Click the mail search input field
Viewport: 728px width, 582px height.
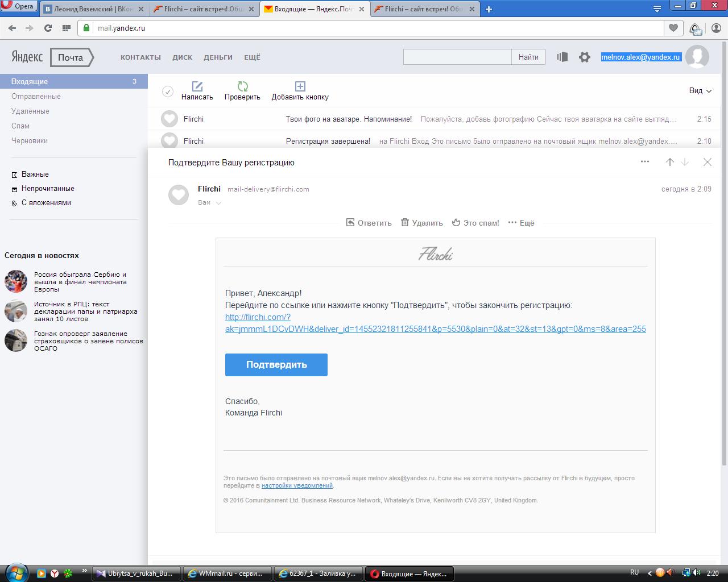[x=457, y=57]
